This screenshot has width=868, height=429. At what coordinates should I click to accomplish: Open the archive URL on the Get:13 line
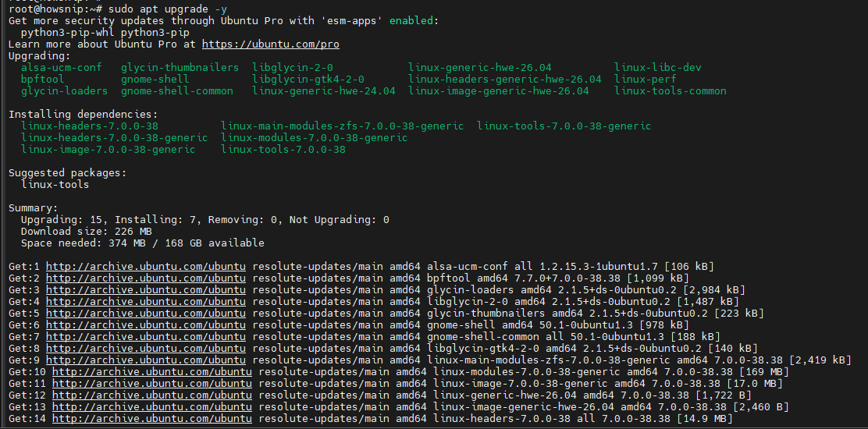tap(152, 406)
